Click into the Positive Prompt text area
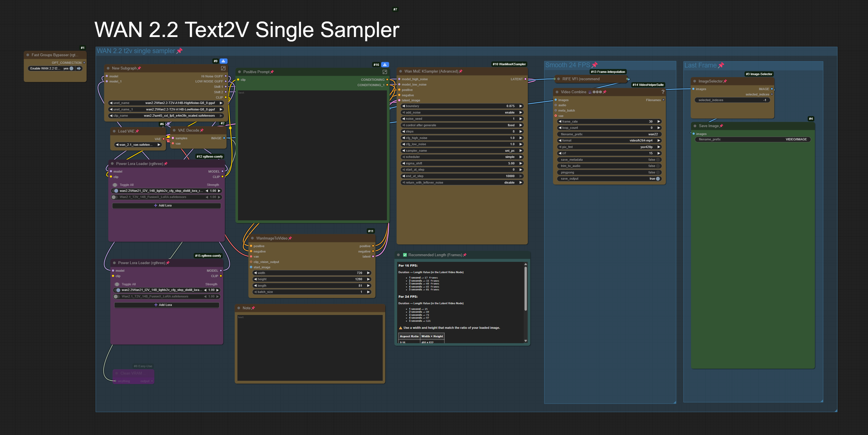868x435 pixels. (x=312, y=155)
